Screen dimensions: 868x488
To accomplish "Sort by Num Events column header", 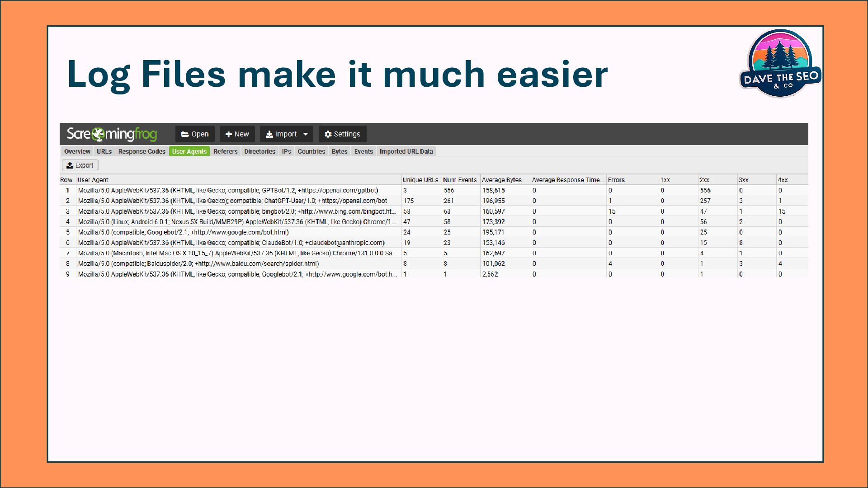I will pos(460,180).
